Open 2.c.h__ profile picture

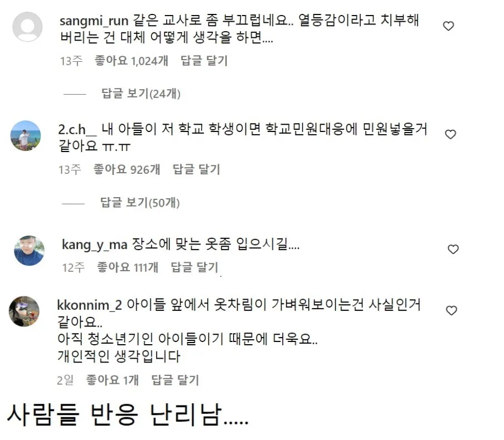click(x=26, y=135)
